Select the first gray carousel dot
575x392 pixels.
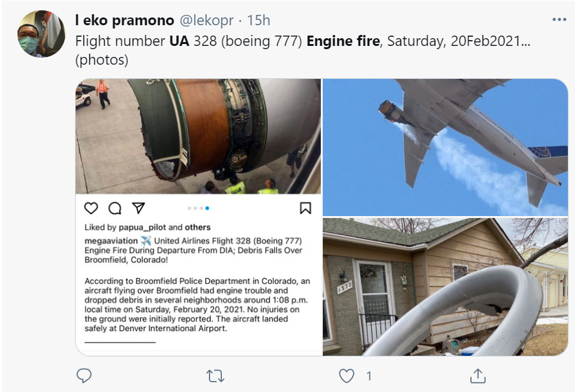[190, 208]
